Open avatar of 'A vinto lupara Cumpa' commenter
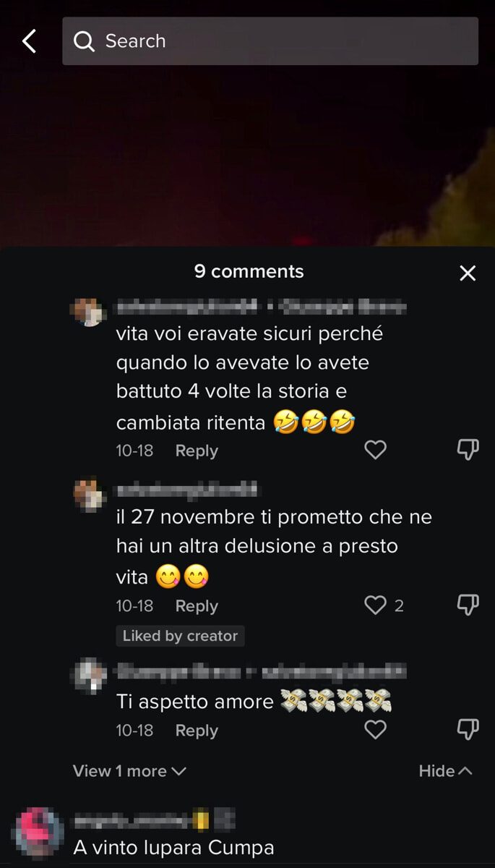Image resolution: width=495 pixels, height=868 pixels. click(x=39, y=832)
